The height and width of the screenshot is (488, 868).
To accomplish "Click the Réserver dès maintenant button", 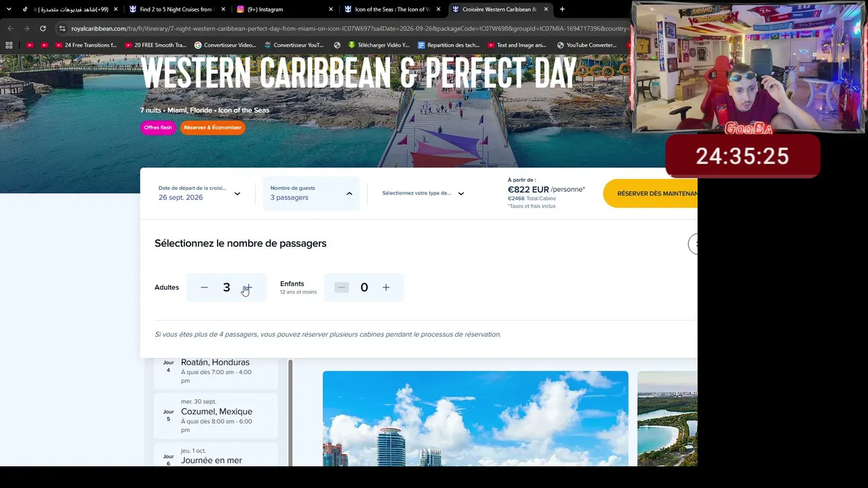I will pos(650,193).
